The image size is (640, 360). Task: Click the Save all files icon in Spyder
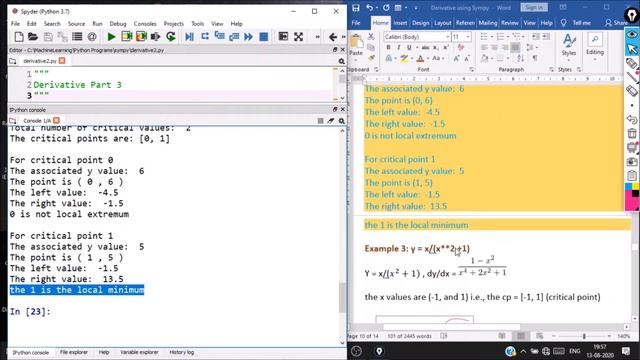[62, 37]
